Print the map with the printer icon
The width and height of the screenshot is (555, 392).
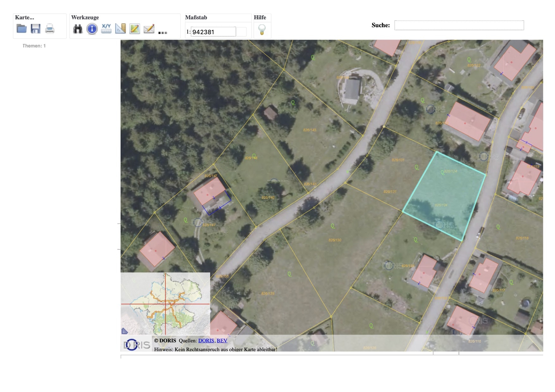(x=50, y=28)
